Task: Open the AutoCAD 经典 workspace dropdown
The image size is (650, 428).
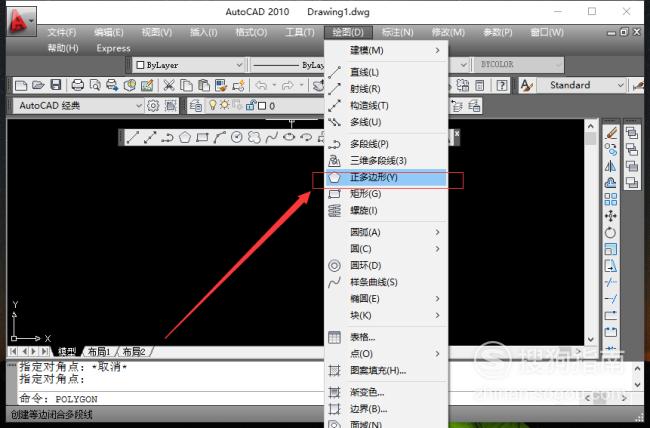Action: tap(139, 106)
